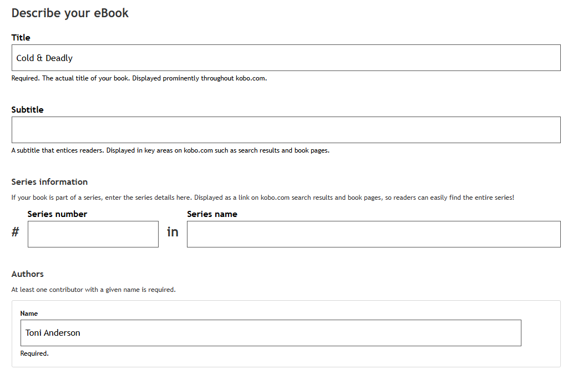Focus the empty Subtitle input box

[286, 130]
